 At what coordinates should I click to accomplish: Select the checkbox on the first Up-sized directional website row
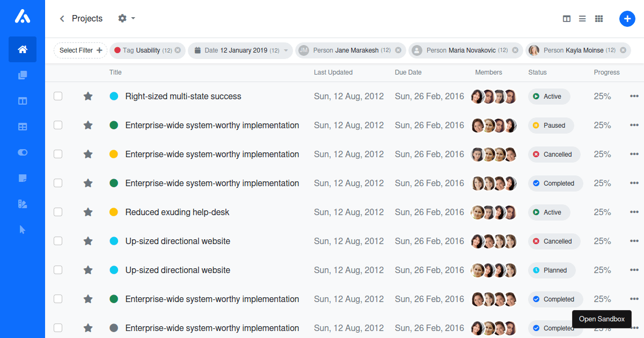pos(58,241)
